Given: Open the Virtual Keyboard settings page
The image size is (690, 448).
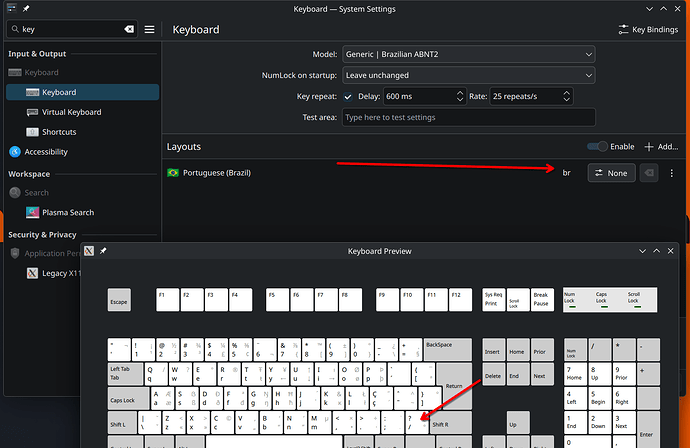Looking at the screenshot, I should point(71,112).
